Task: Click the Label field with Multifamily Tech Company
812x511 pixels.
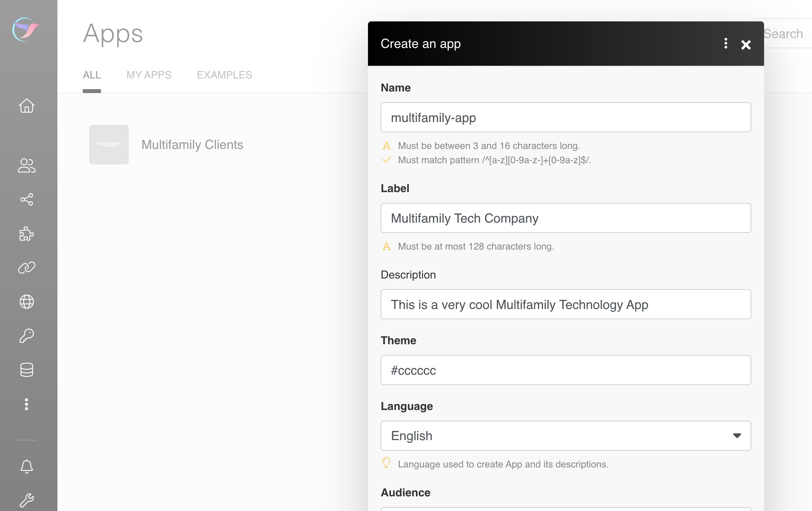Action: pos(566,218)
